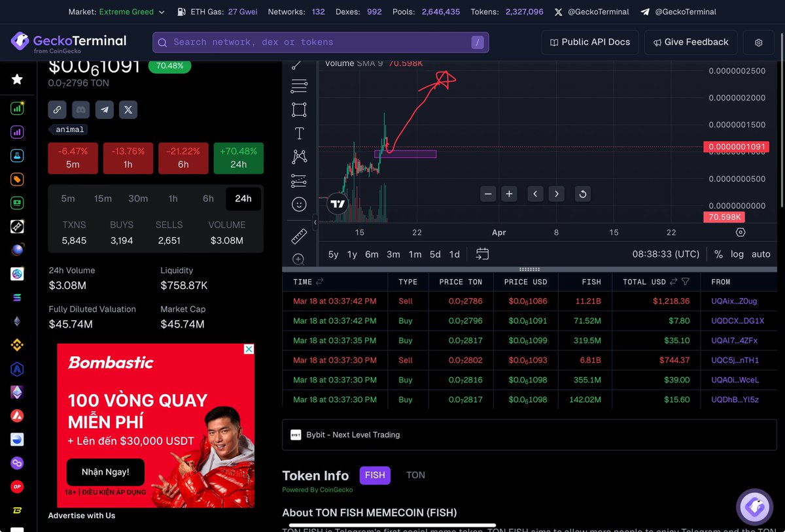Click the TradingView logo on the chart

tap(337, 204)
